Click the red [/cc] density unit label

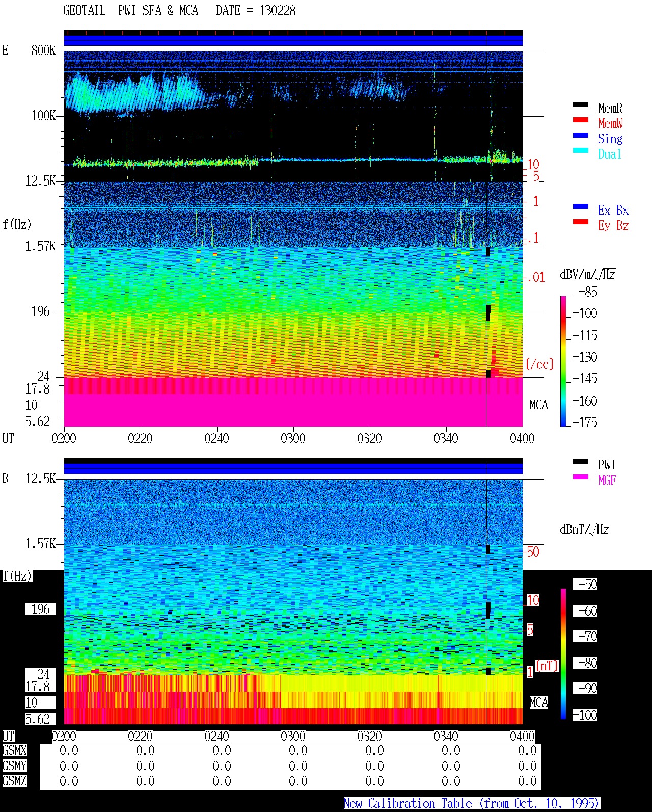539,364
